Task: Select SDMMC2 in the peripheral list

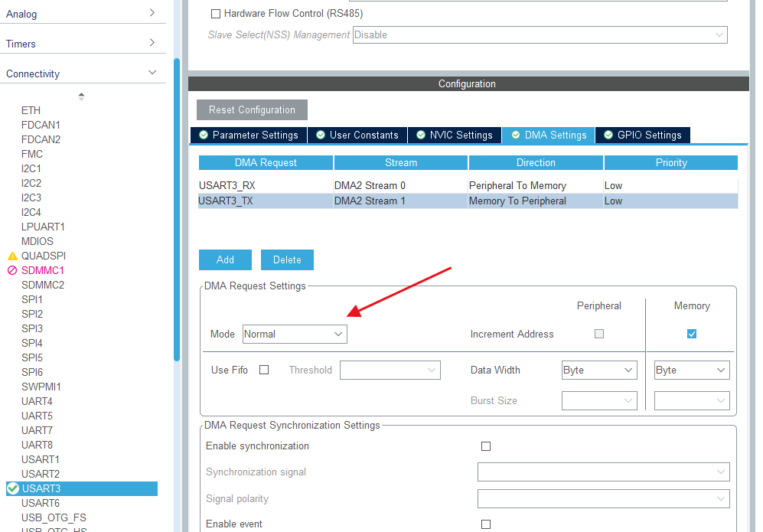Action: 43,286
